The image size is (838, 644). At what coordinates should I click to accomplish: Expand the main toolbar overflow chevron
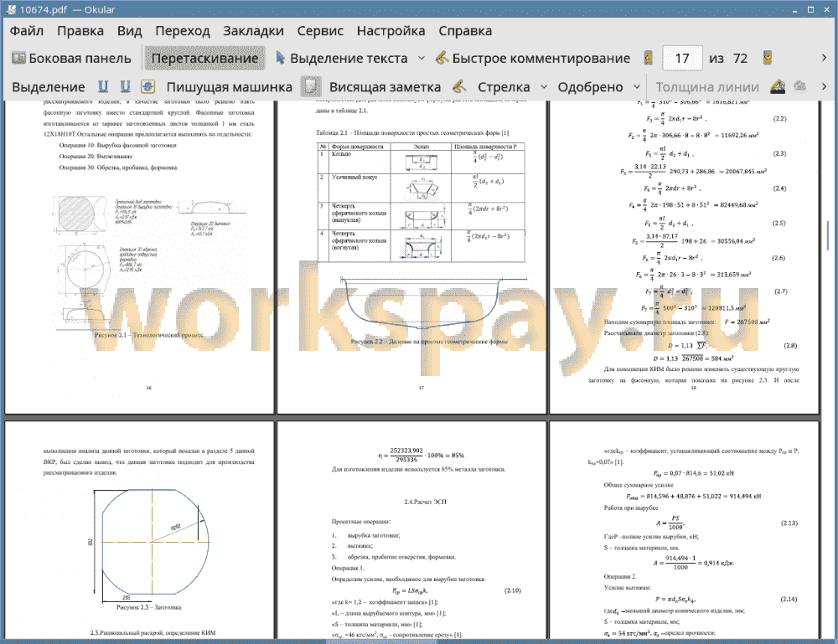[x=824, y=58]
